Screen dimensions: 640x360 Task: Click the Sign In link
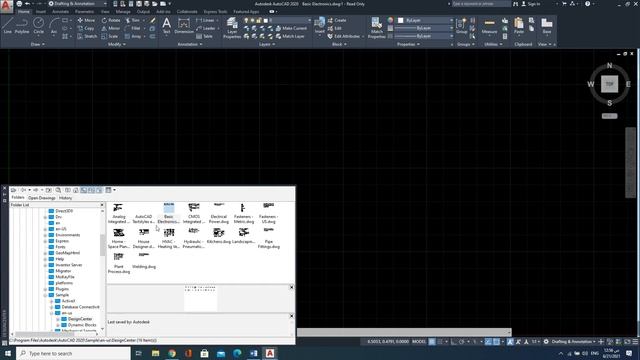pos(531,4)
